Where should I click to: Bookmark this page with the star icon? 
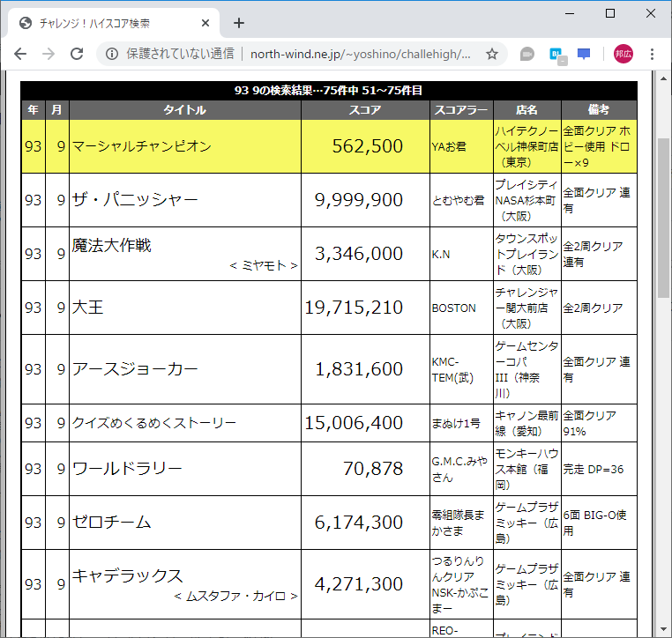point(492,54)
